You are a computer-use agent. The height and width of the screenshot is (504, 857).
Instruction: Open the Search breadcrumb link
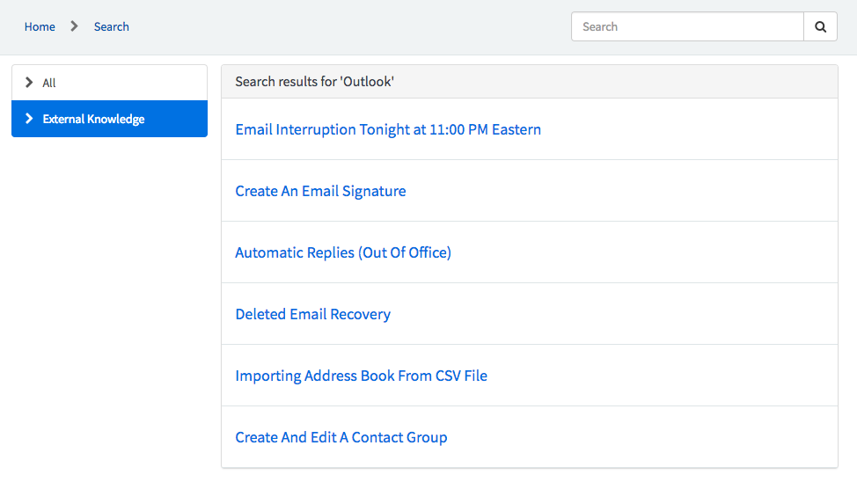[x=112, y=26]
